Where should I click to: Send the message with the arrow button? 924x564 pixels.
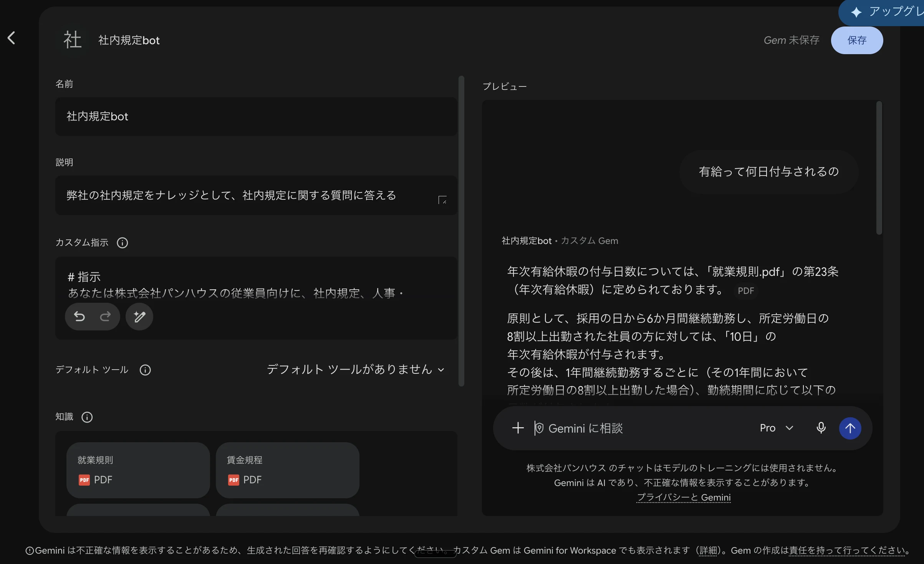click(x=850, y=428)
